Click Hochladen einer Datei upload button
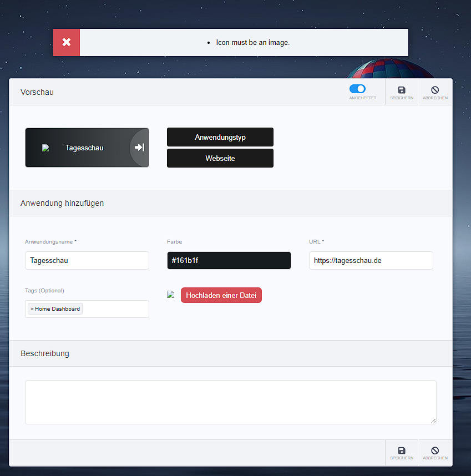 [221, 295]
